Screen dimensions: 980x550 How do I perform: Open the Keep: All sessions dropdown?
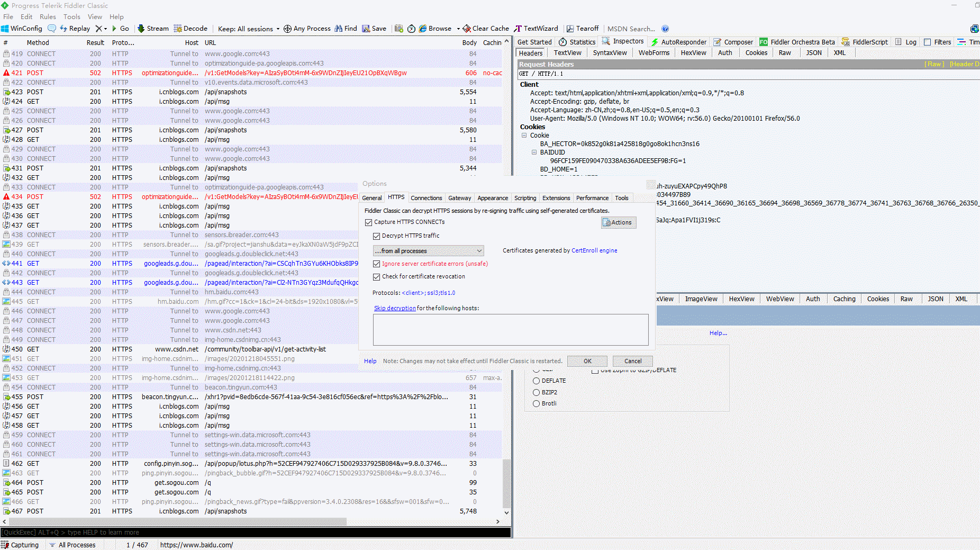pyautogui.click(x=248, y=29)
